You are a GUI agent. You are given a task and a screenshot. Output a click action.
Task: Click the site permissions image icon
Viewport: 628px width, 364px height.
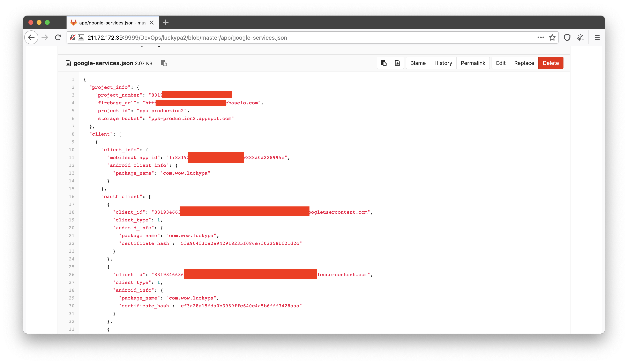click(x=81, y=38)
